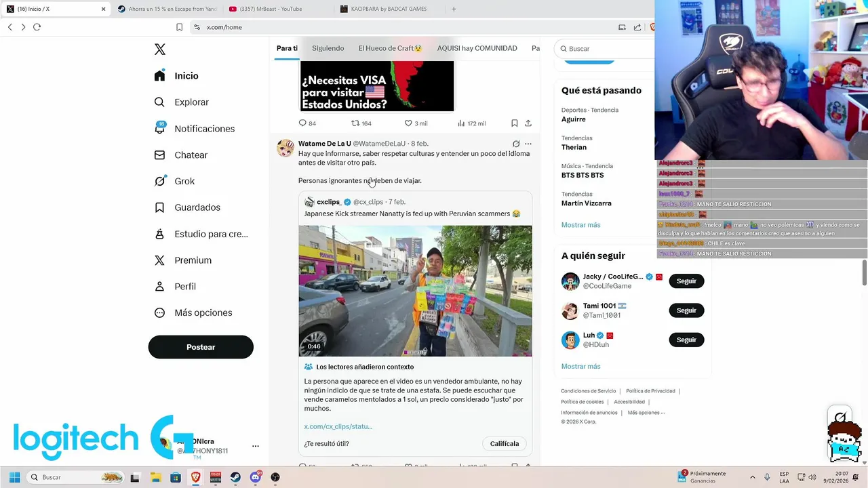Open Condiciones de Servicio link
This screenshot has height=488, width=868.
(x=588, y=391)
